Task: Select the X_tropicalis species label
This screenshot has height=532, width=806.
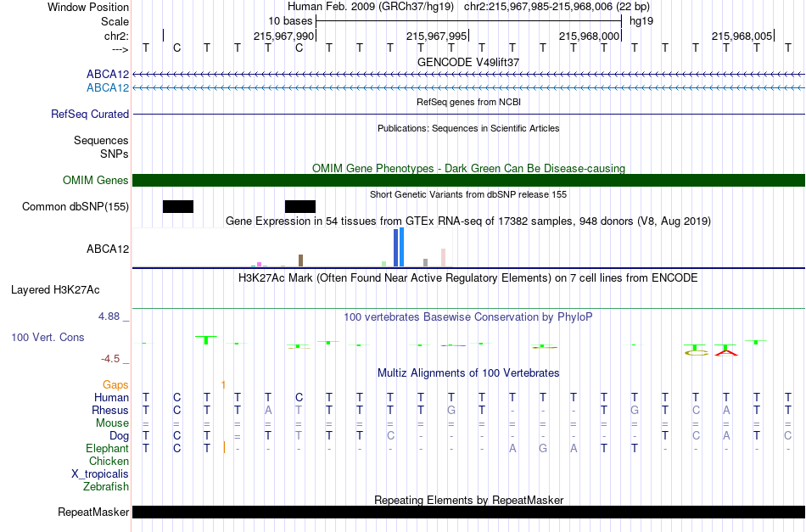Action: (x=100, y=474)
